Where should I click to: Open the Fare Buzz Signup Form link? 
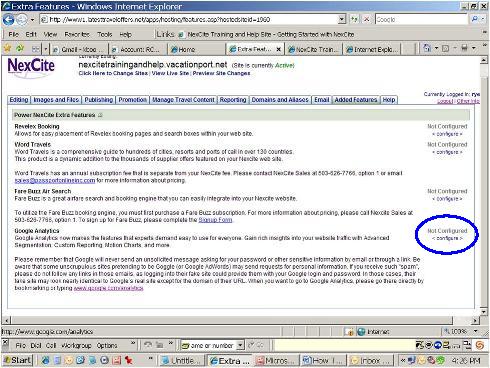click(215, 220)
